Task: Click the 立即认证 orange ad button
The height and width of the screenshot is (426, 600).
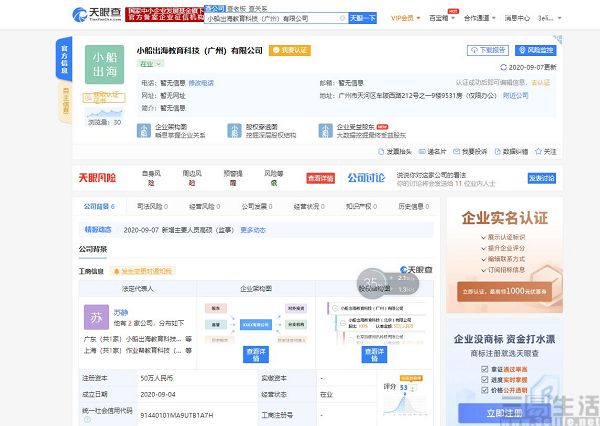Action: pos(504,292)
